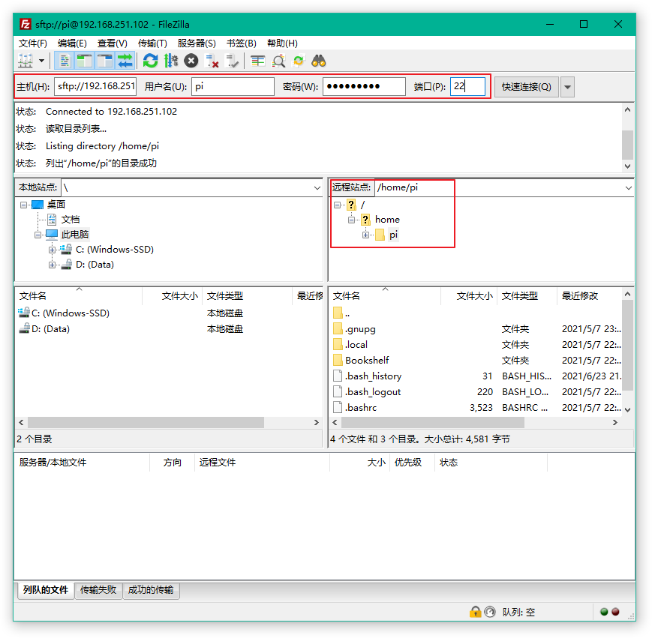Click the 端口(P) port input field

(467, 87)
